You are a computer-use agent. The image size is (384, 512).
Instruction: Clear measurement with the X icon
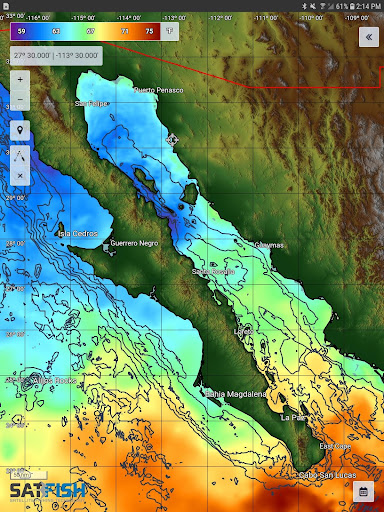20,176
